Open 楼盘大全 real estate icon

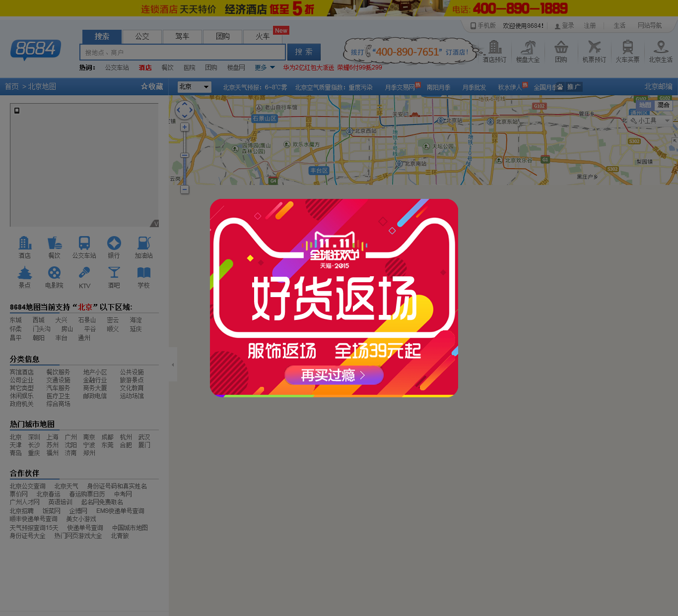click(528, 47)
